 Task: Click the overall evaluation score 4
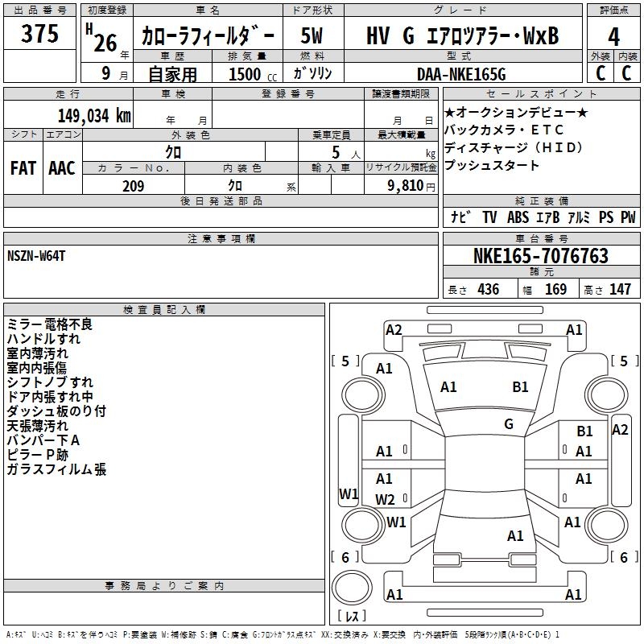613,37
